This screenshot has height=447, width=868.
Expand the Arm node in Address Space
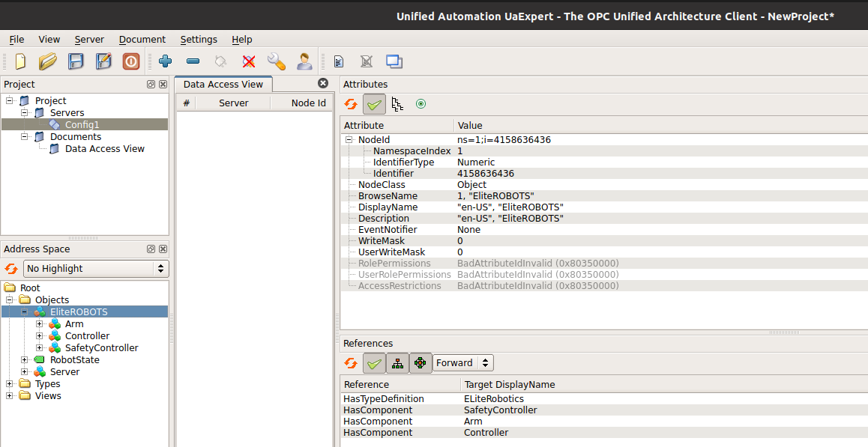[x=40, y=323]
